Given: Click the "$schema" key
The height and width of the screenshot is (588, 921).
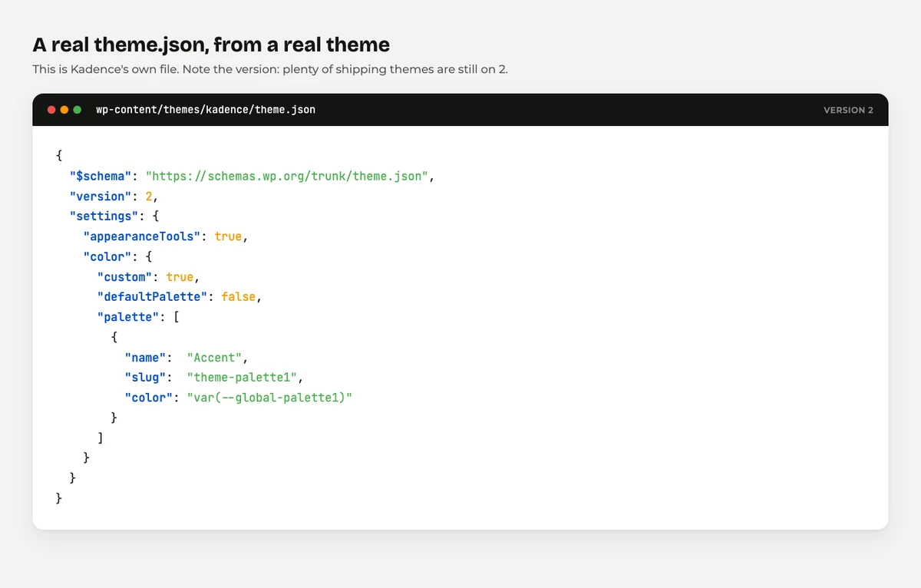Looking at the screenshot, I should point(101,177).
